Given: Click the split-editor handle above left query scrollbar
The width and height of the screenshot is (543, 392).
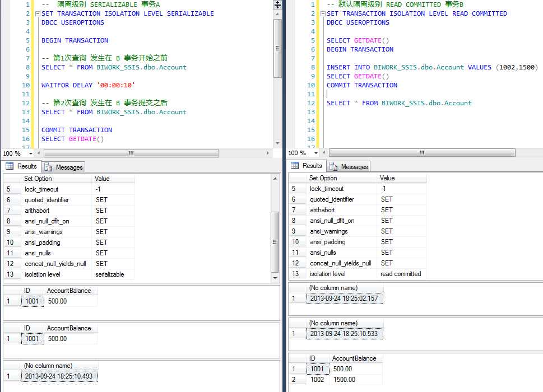Looking at the screenshot, I should [277, 4].
